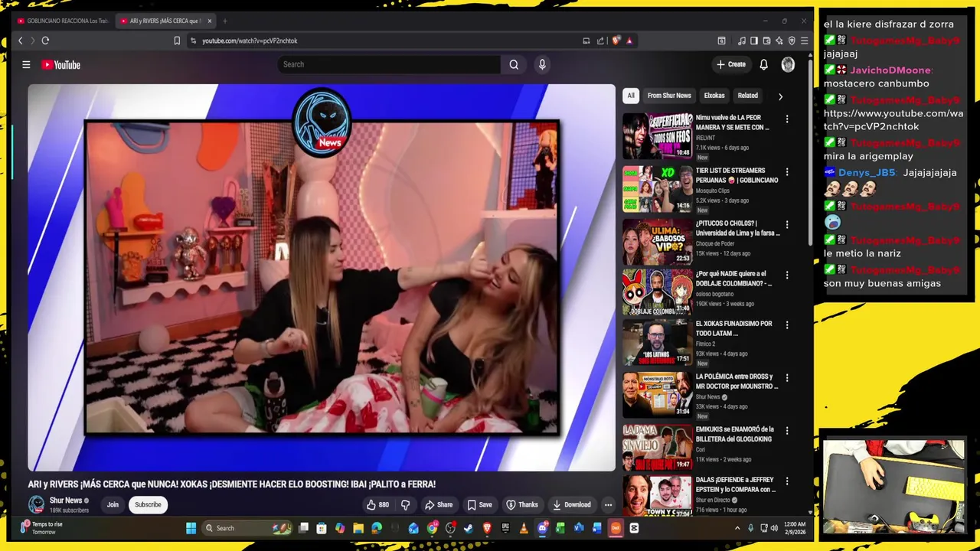The image size is (980, 551).
Task: Open Pitucos o Cholos video thumbnail
Action: click(x=657, y=241)
